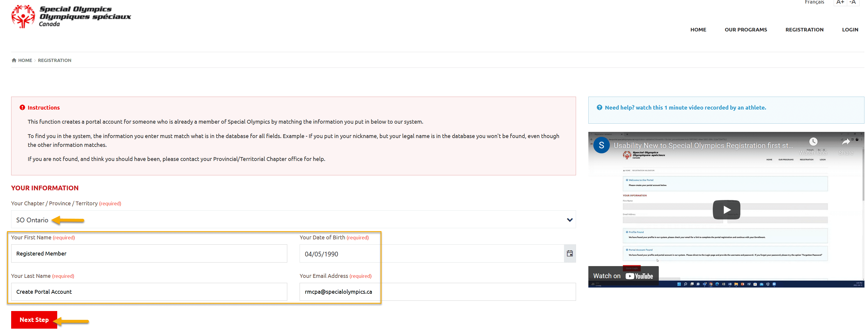This screenshot has height=331, width=868.
Task: Open the REGISTRATION menu item
Action: pos(804,30)
